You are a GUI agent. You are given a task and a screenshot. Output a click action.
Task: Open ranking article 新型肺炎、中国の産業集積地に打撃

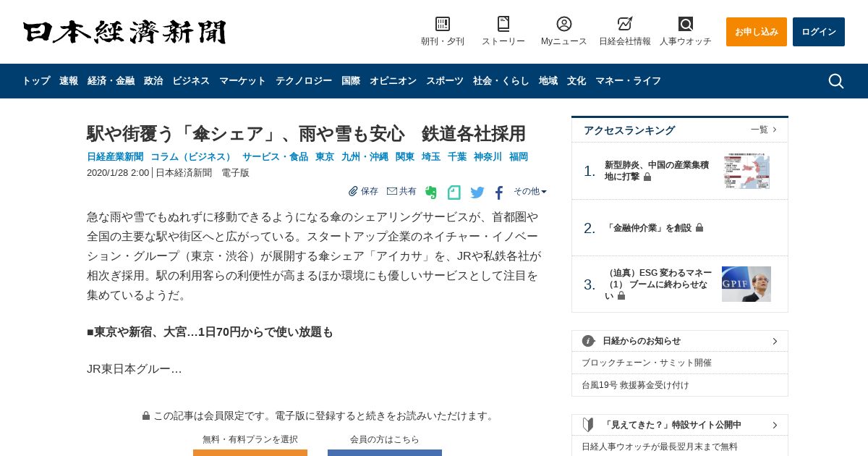pyautogui.click(x=657, y=171)
